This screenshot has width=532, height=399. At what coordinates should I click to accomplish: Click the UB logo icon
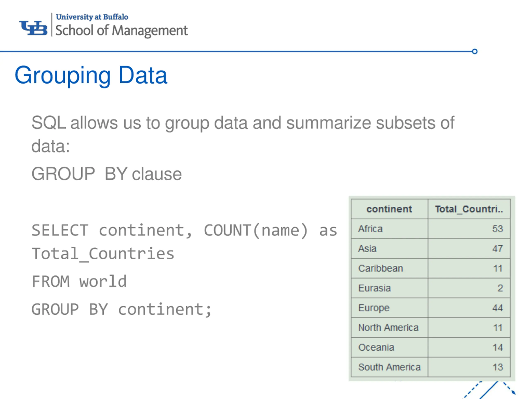coord(33,28)
